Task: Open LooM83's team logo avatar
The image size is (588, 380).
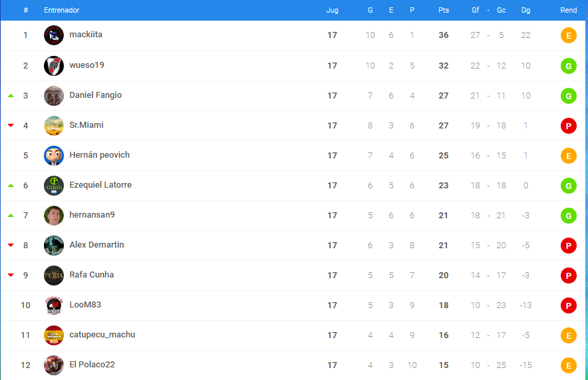Action: coord(54,305)
